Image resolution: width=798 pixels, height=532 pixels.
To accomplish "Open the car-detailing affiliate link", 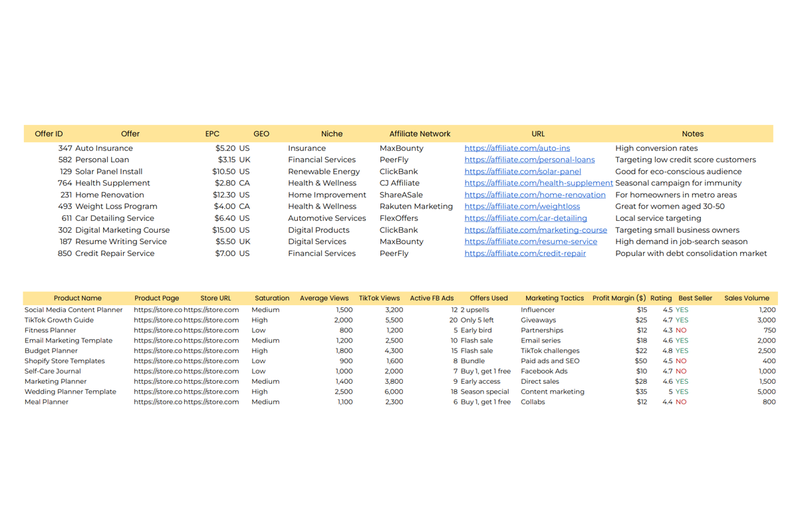I will coord(525,218).
